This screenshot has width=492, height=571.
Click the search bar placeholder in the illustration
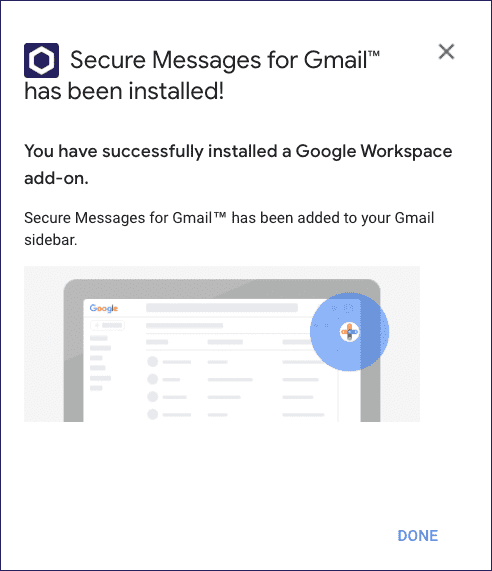click(x=222, y=308)
